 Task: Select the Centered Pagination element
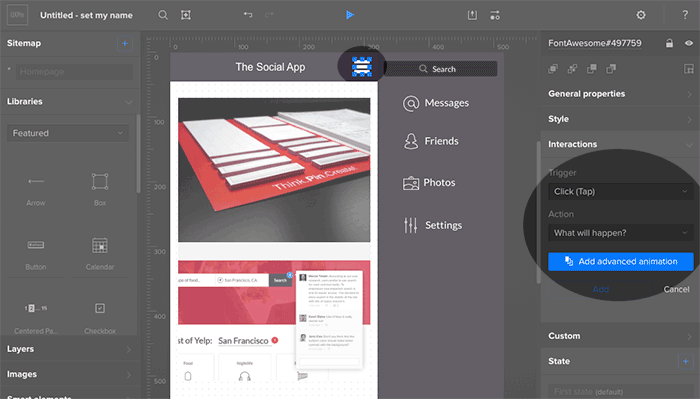[x=36, y=318]
